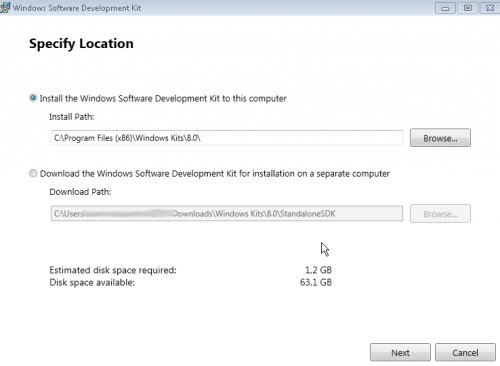Proceed with the Next button
The width and height of the screenshot is (500, 366).
tap(400, 352)
